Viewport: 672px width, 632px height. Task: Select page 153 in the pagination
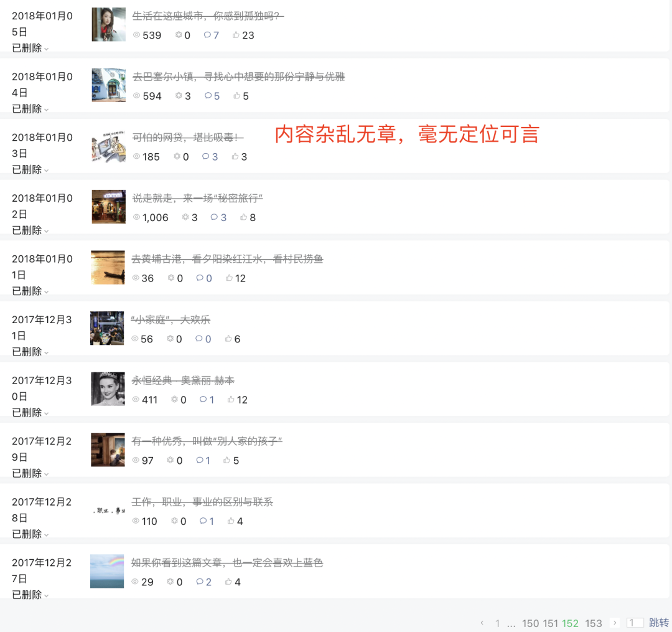[594, 623]
